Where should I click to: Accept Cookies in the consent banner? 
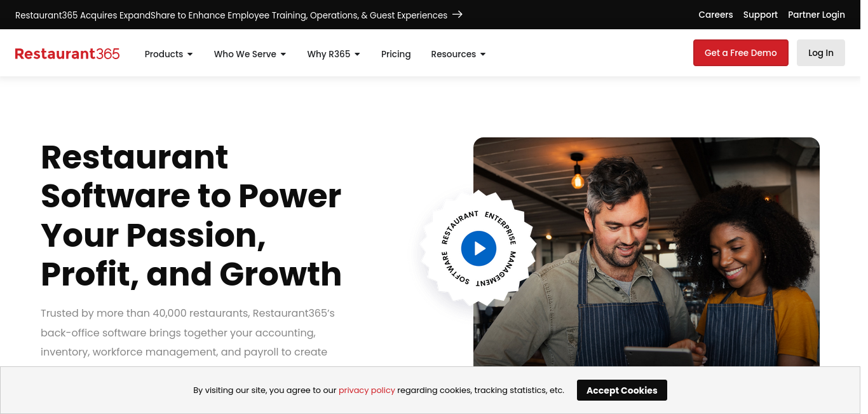click(622, 390)
